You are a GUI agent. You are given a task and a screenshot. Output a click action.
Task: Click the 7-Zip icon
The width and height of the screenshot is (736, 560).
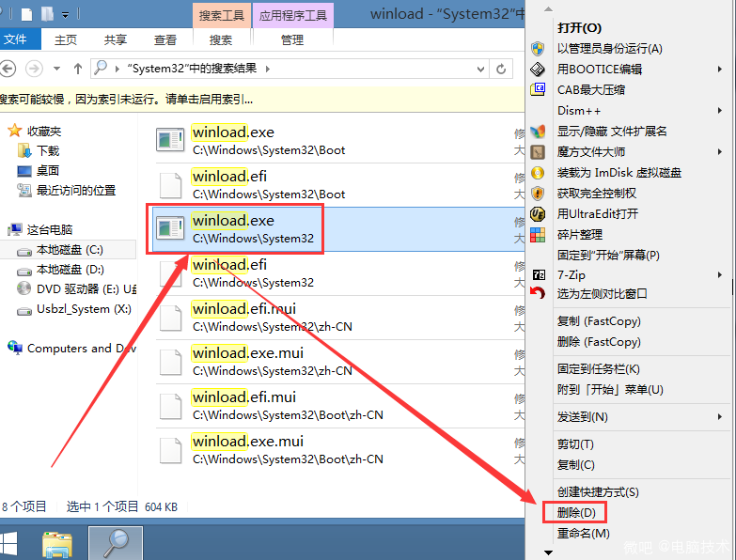click(x=539, y=275)
